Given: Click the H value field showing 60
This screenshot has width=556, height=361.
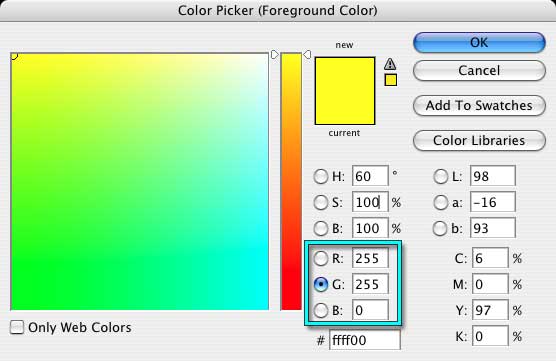Looking at the screenshot, I should coord(370,176).
